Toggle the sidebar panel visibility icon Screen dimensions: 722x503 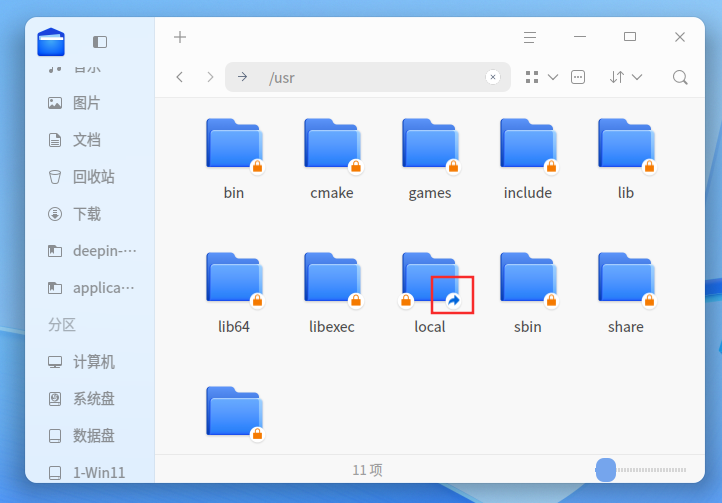(x=100, y=42)
